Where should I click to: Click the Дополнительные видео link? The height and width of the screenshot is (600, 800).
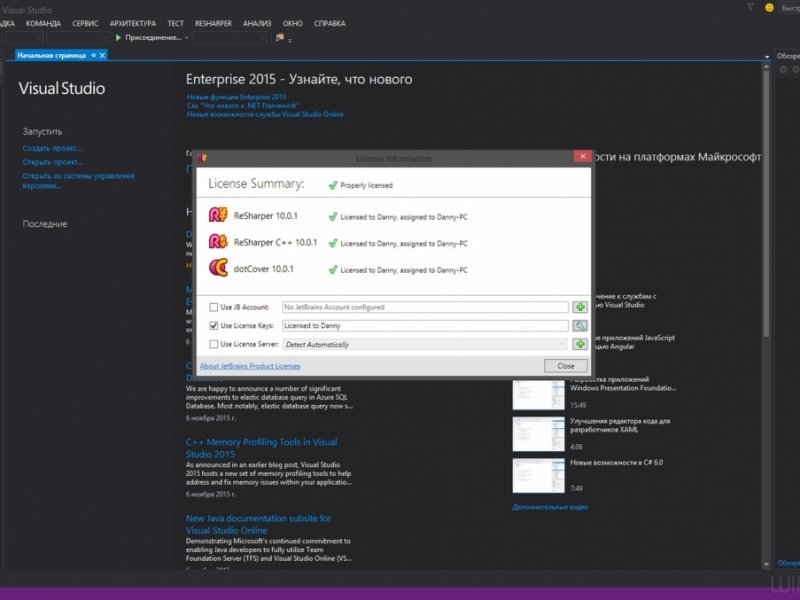(550, 507)
